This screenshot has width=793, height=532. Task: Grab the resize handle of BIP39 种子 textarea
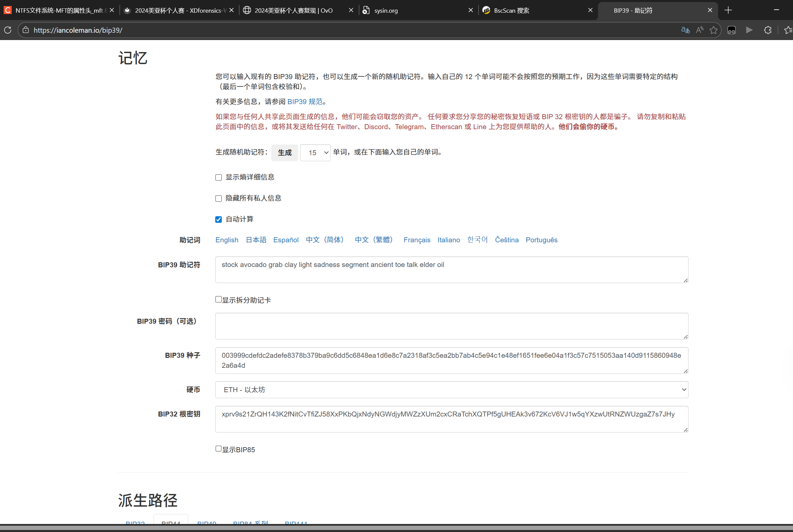686,371
